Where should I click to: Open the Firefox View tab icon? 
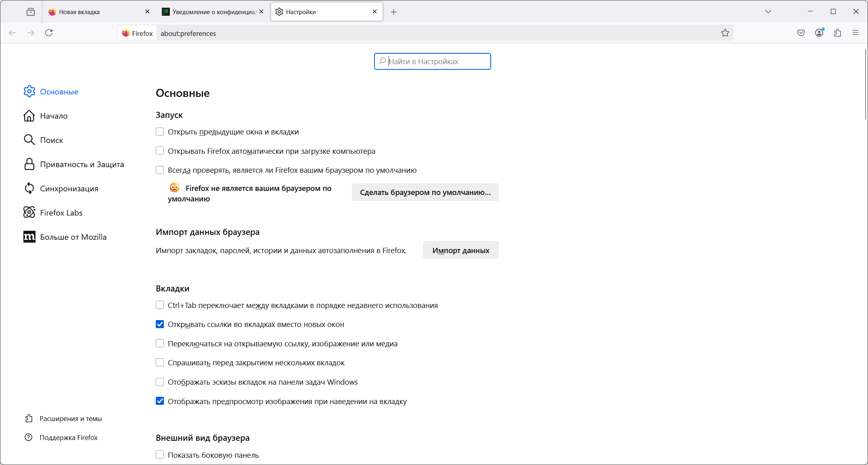31,12
